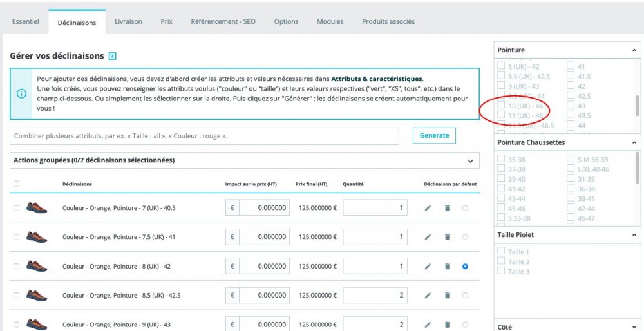The height and width of the screenshot is (331, 644).
Task: Tick the checkbox for row 7 (UK) - 40.5
Action: [x=17, y=208]
